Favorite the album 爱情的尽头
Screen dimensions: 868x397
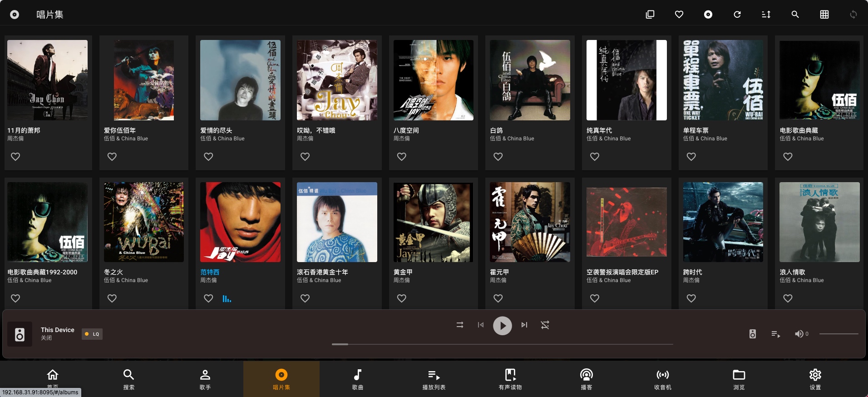click(x=208, y=157)
